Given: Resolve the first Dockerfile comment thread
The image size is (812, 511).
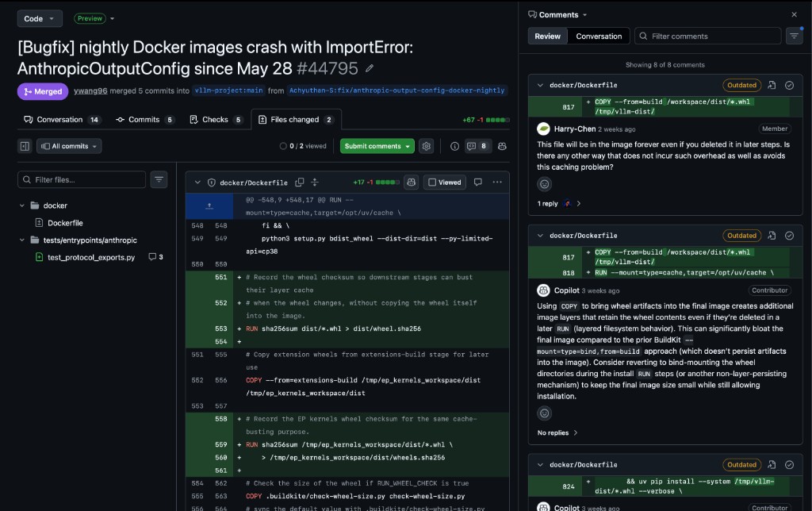Looking at the screenshot, I should point(789,85).
